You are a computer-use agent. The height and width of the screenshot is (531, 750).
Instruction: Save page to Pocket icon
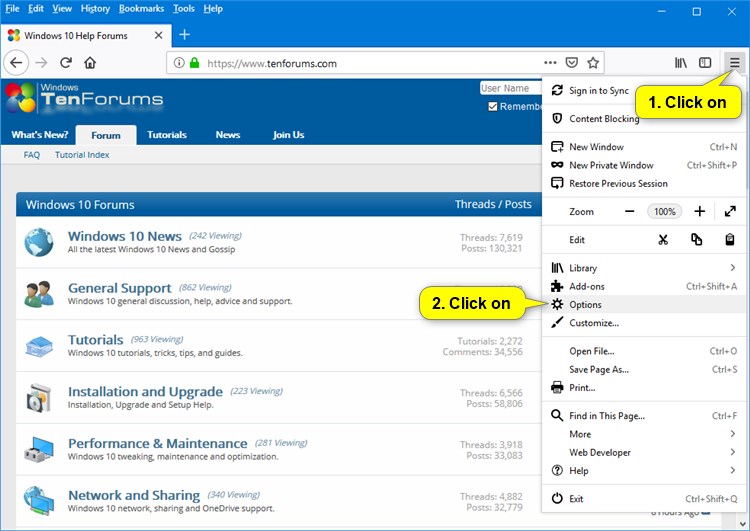(572, 63)
